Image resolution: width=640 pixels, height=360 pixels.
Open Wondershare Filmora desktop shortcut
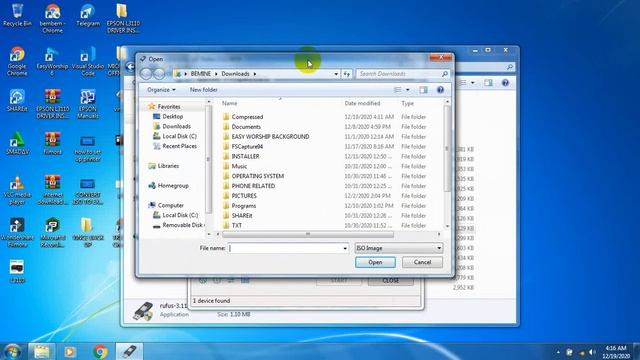17,233
